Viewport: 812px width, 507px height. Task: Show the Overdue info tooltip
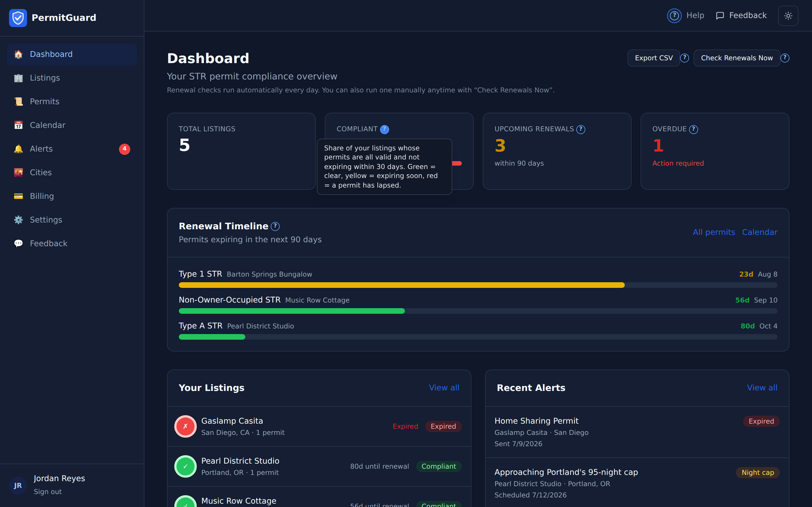click(x=694, y=130)
